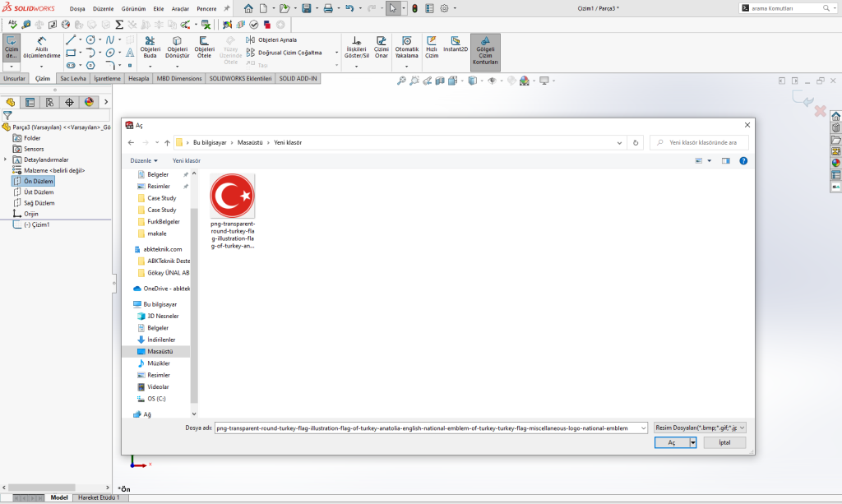
Task: Open the file type filter dropdown
Action: (699, 428)
